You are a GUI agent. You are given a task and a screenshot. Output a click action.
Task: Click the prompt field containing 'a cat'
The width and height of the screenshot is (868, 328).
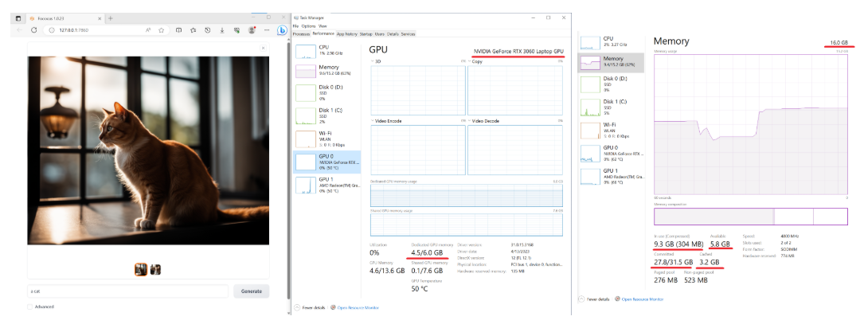[127, 291]
